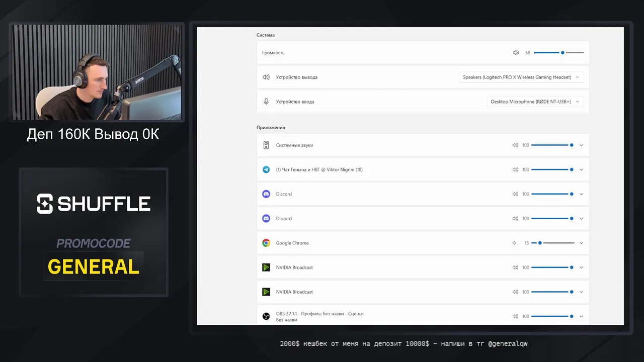Click the SHUFFLE logo banner

point(94,204)
